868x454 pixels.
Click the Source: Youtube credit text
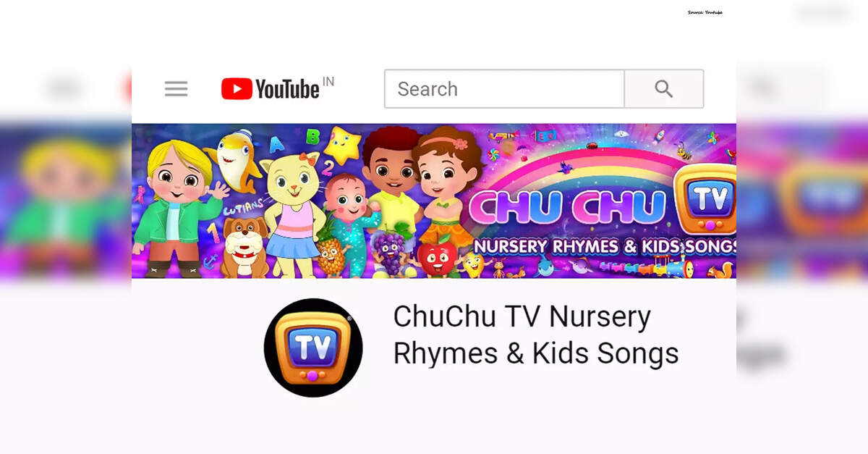point(705,12)
